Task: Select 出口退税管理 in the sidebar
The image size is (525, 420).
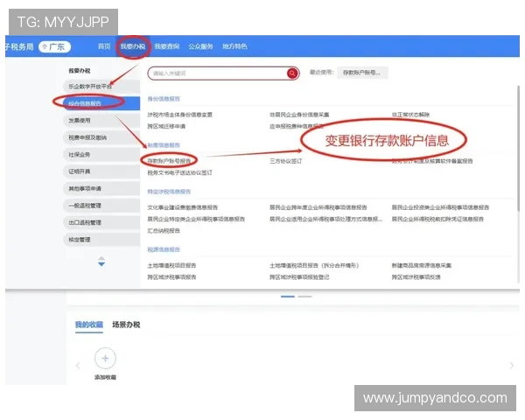Action: (x=101, y=222)
